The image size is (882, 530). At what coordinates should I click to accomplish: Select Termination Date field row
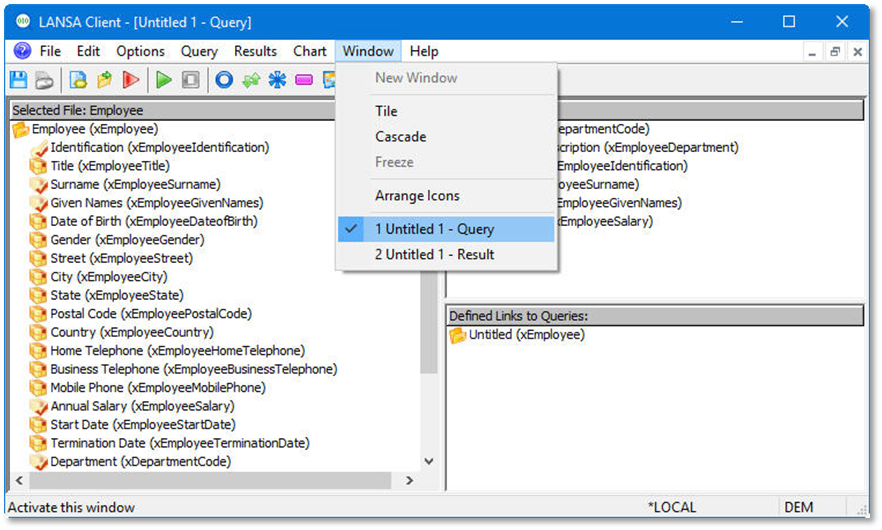pyautogui.click(x=179, y=444)
